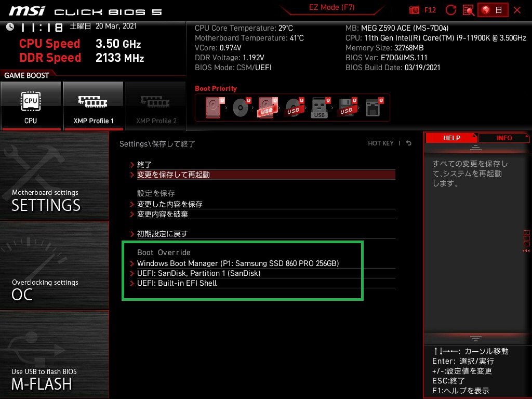Click the arrow beside 終了

point(132,165)
